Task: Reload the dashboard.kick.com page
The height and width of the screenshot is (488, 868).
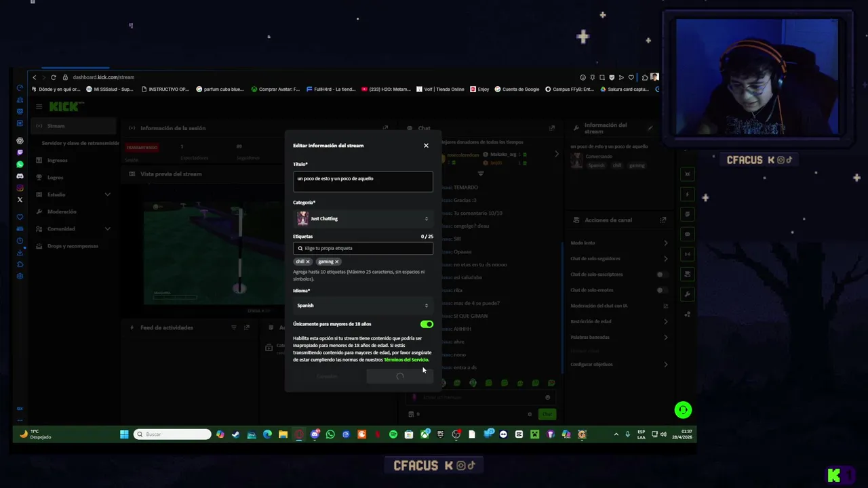Action: click(x=54, y=77)
